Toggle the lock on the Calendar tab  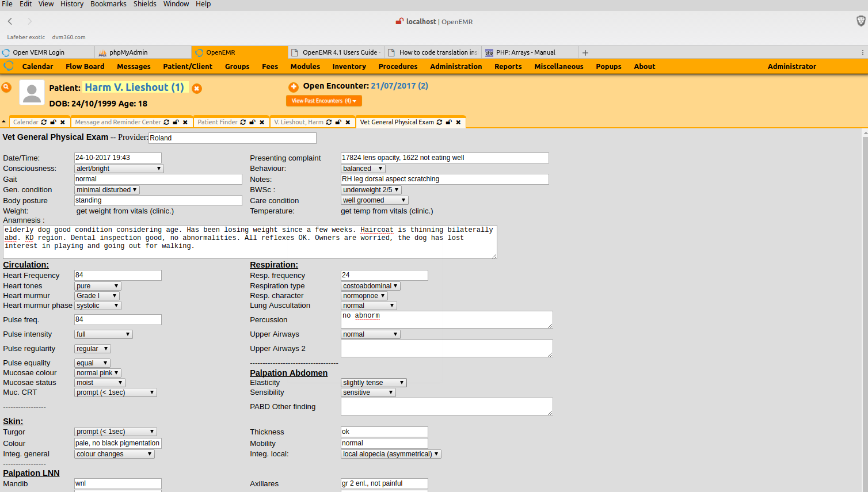[53, 122]
